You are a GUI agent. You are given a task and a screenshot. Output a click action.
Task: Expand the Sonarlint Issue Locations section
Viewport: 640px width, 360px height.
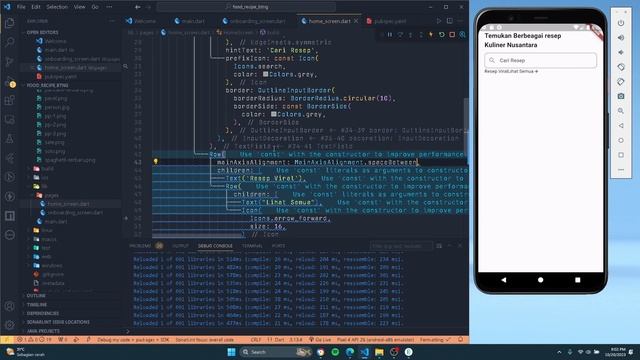58,322
